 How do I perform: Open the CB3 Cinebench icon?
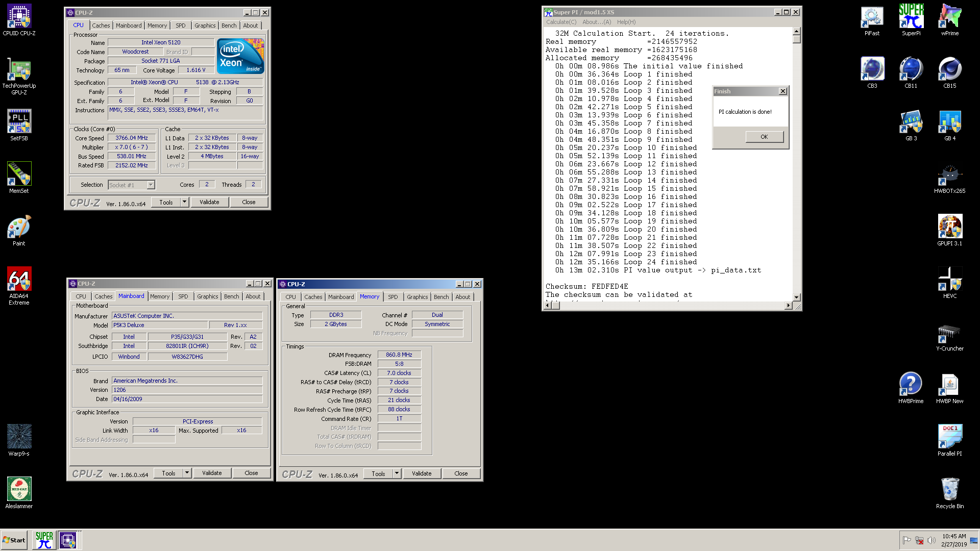872,73
